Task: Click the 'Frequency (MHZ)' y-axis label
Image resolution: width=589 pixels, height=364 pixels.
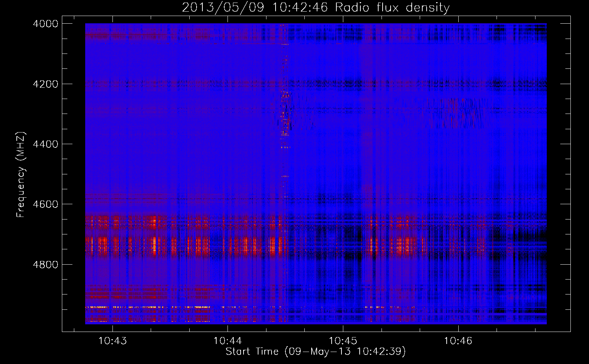Action: click(x=21, y=174)
